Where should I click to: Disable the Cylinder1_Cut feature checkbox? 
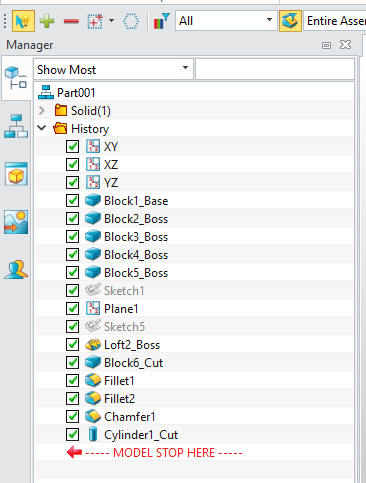72,435
